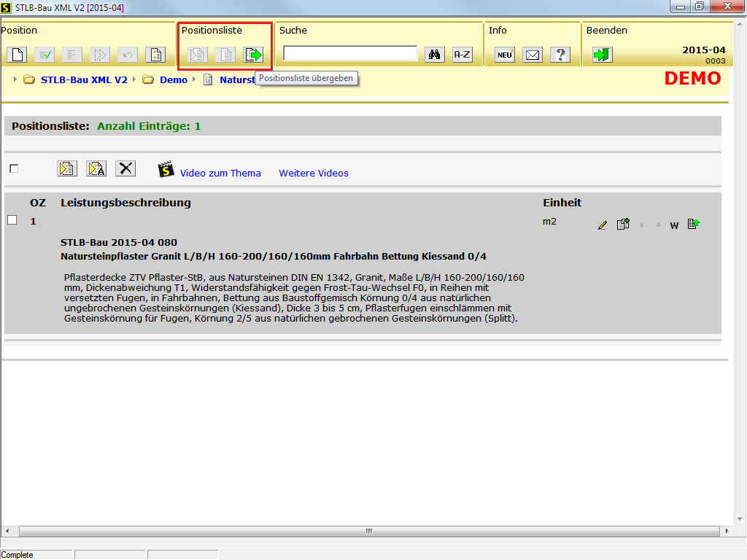This screenshot has height=560, width=747.
Task: Click the middle grayed Positionsliste document icon
Action: 225,55
